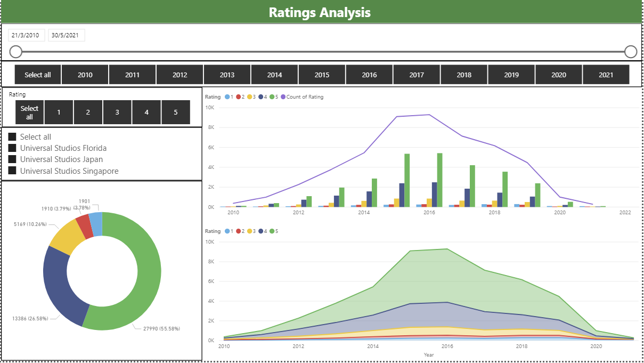Toggle the Universal Studios Japan checkbox
The height and width of the screenshot is (363, 644).
click(x=12, y=159)
